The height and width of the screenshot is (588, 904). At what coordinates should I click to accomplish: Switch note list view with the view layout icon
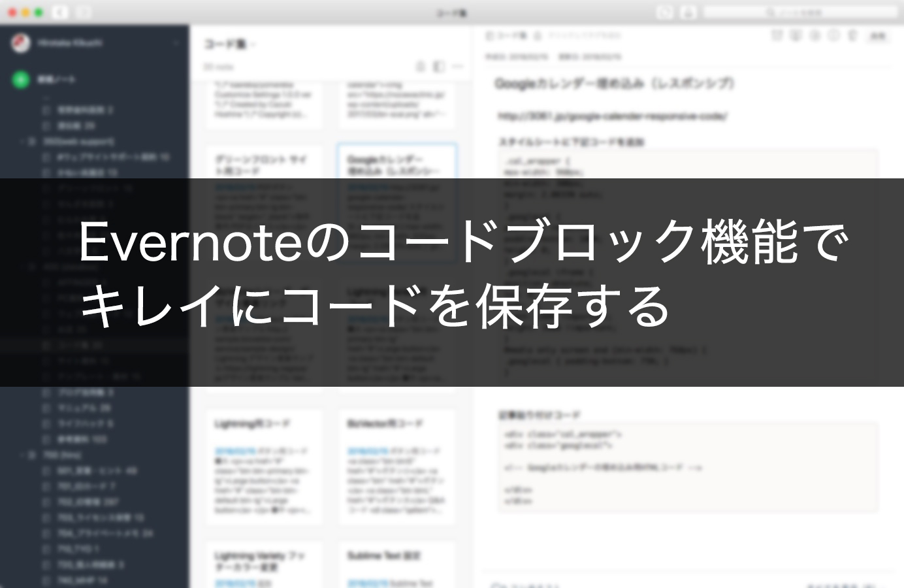(x=438, y=66)
